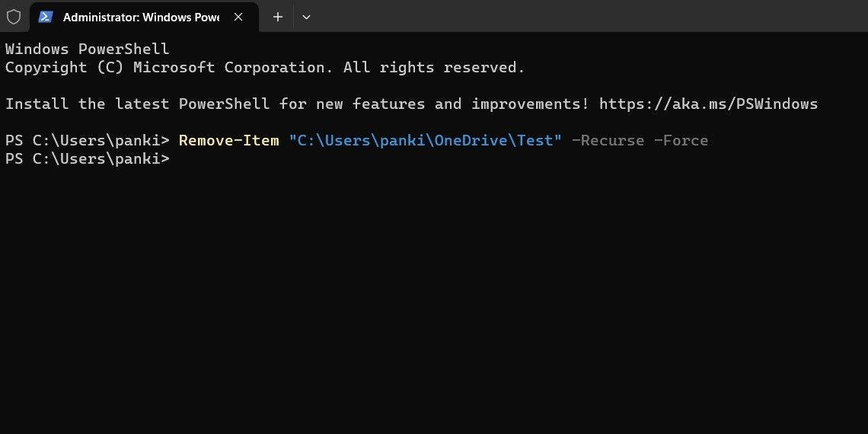Select the Administrator: Windows PowerShell tab
The image size is (868, 434).
pyautogui.click(x=141, y=17)
